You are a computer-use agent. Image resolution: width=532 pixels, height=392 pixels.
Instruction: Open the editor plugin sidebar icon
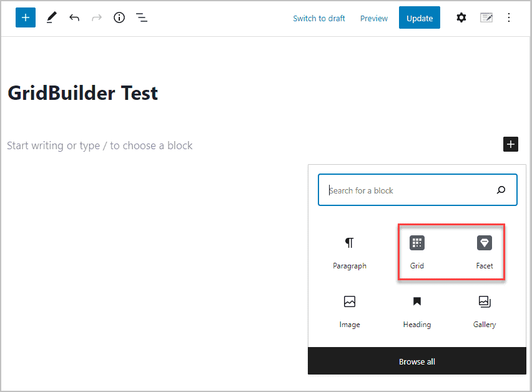(486, 18)
